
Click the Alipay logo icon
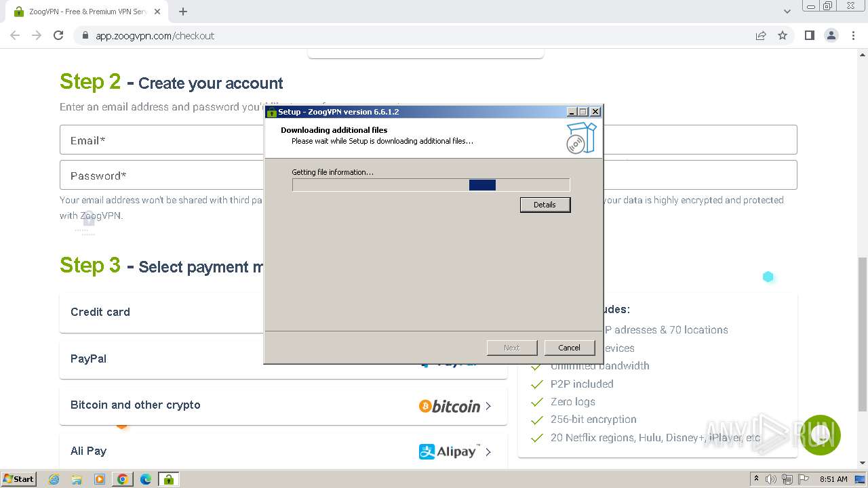tap(450, 451)
